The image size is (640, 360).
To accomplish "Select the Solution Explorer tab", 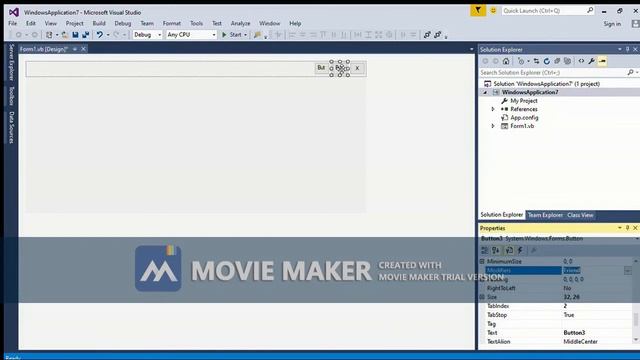I will (x=502, y=215).
